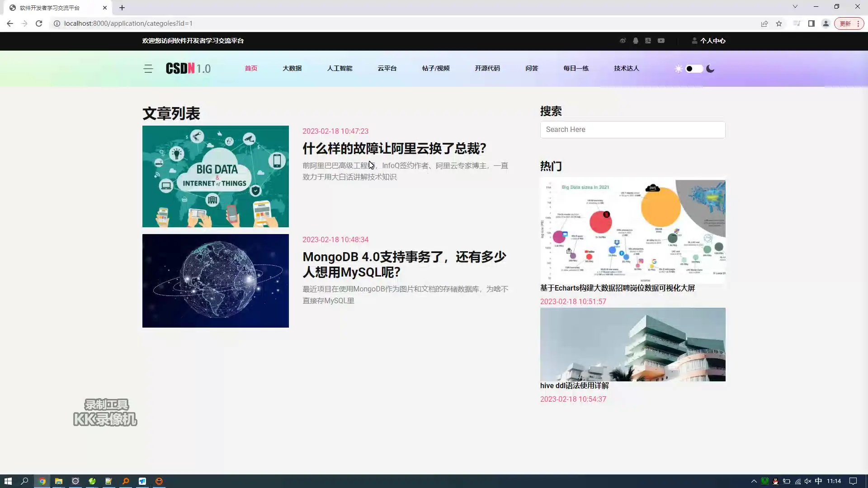Open 个人中心 user center link
The width and height of the screenshot is (868, 488).
pyautogui.click(x=712, y=41)
